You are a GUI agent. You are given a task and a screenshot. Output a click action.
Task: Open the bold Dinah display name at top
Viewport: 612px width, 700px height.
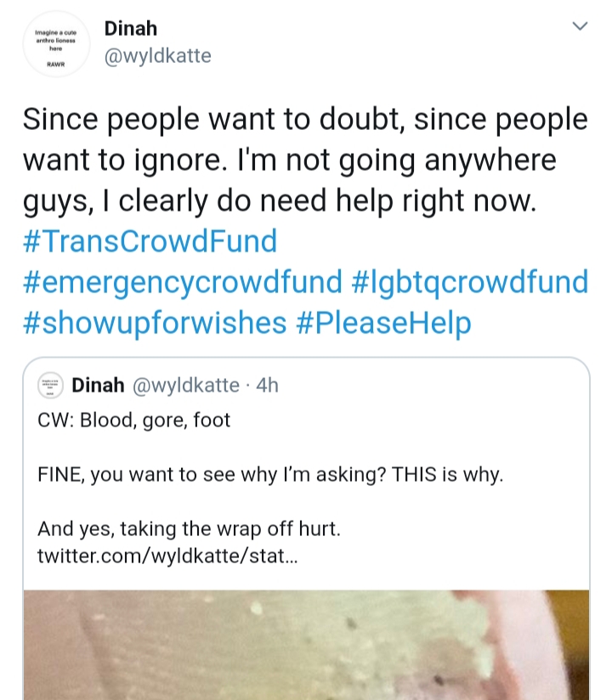(130, 29)
